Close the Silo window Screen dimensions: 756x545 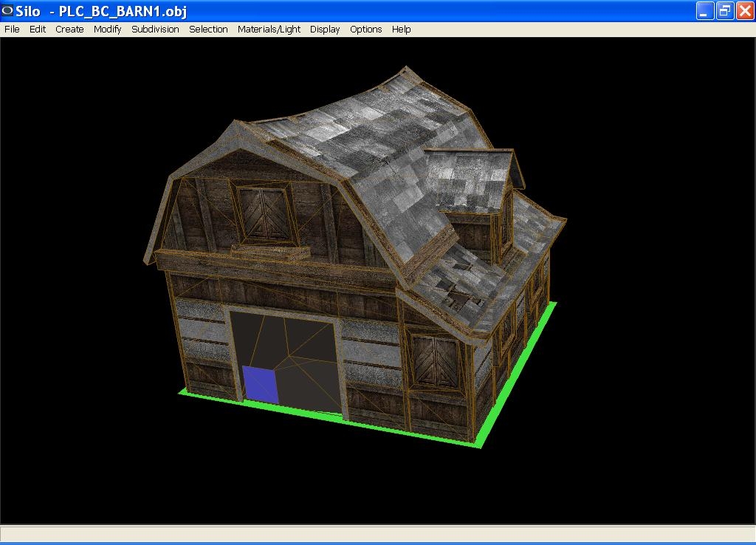(x=744, y=11)
